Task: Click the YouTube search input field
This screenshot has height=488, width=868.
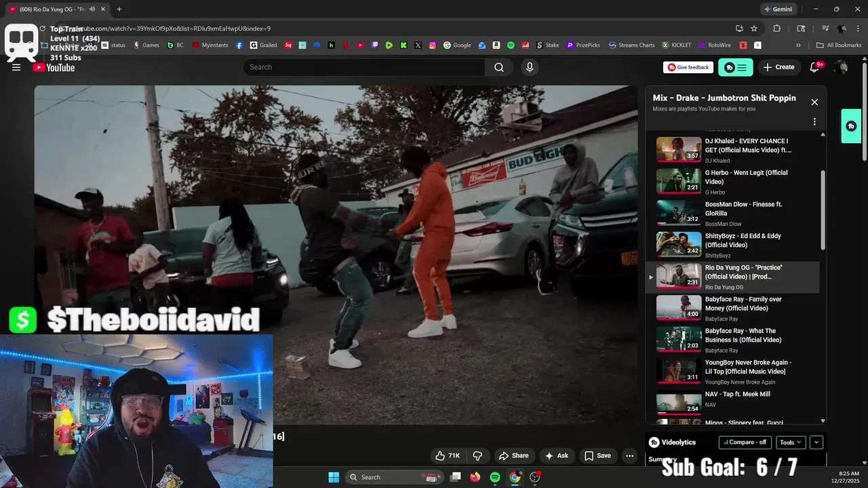Action: [x=364, y=67]
